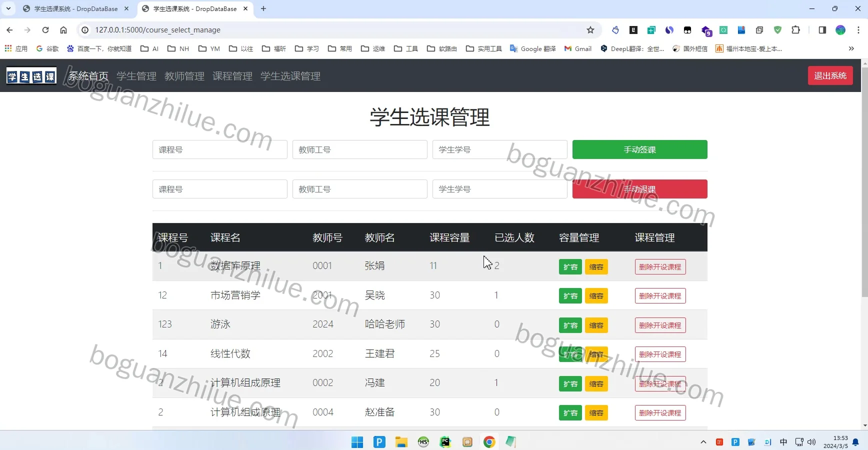Screen dimensions: 868x450
Task: Click 缩容 for 市场营销学 course
Action: pyautogui.click(x=596, y=296)
